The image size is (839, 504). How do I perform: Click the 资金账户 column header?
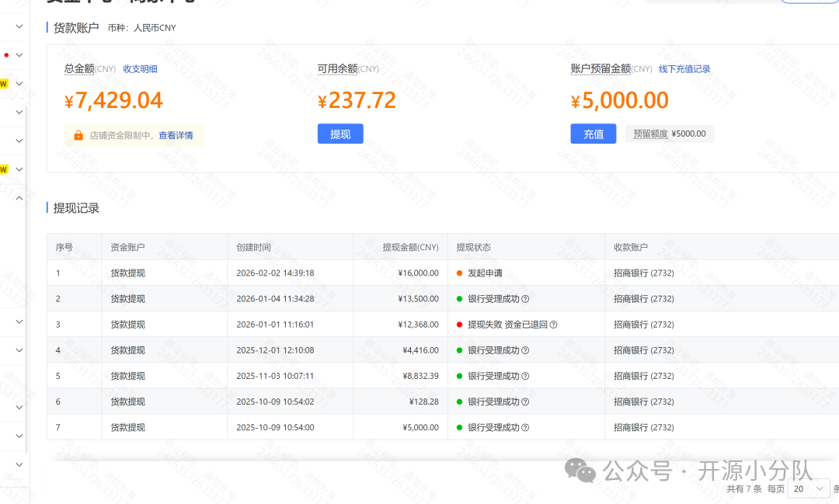tap(127, 247)
